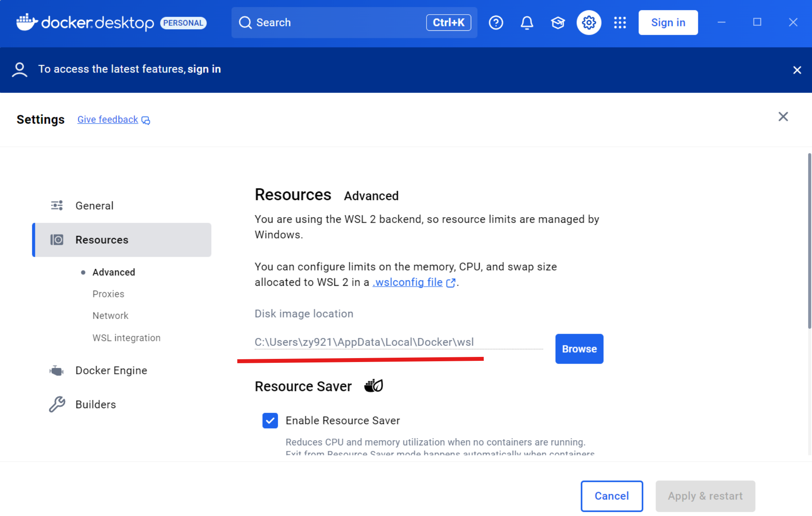Click the Builders wrench icon
The width and height of the screenshot is (812, 516).
click(56, 404)
